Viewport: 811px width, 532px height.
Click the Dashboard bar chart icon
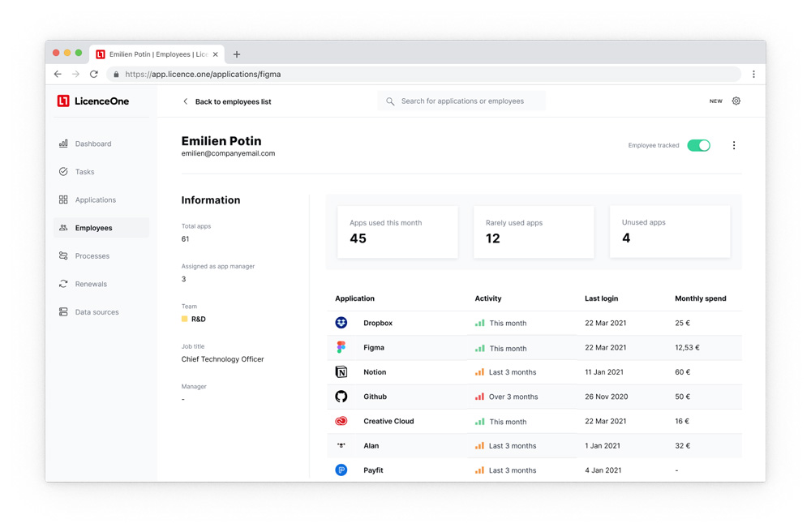click(63, 144)
